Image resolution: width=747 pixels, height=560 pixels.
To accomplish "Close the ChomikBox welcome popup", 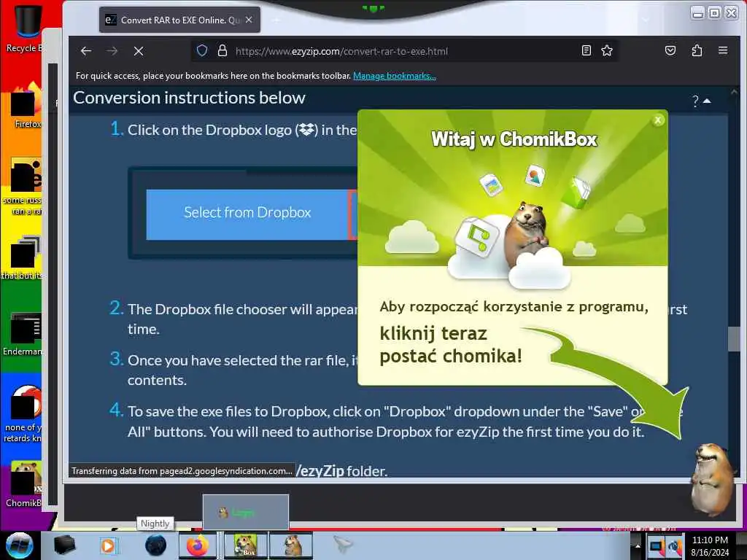I will 658,120.
